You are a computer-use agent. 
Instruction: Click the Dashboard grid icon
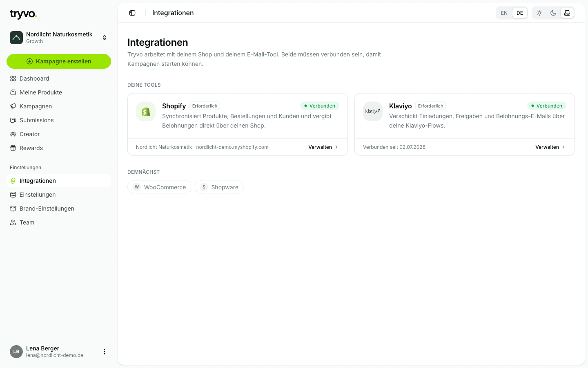coord(13,79)
